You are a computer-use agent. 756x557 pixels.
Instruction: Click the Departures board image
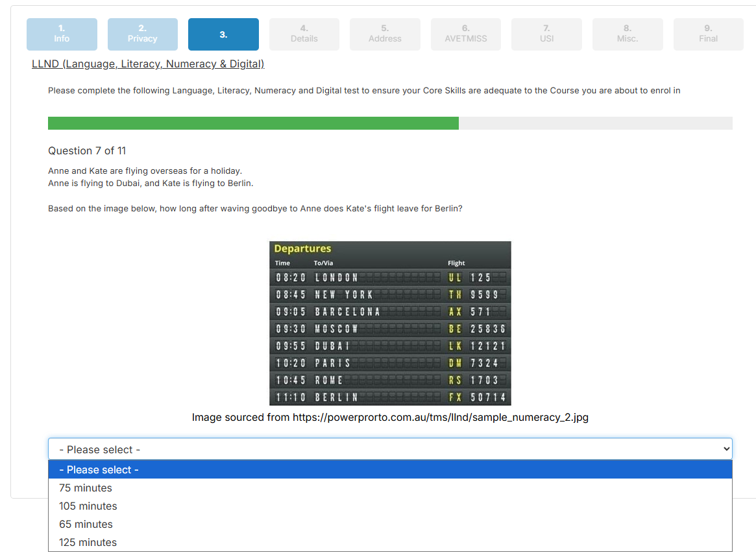click(x=390, y=323)
